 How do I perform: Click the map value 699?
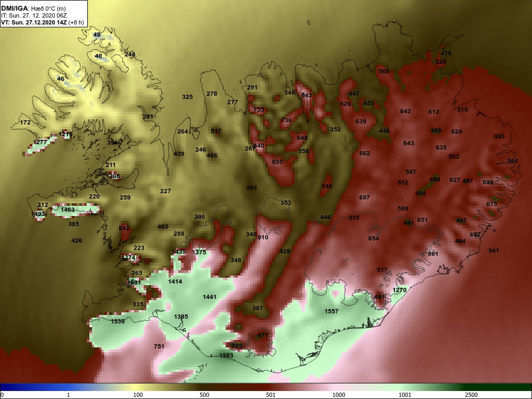click(x=488, y=182)
